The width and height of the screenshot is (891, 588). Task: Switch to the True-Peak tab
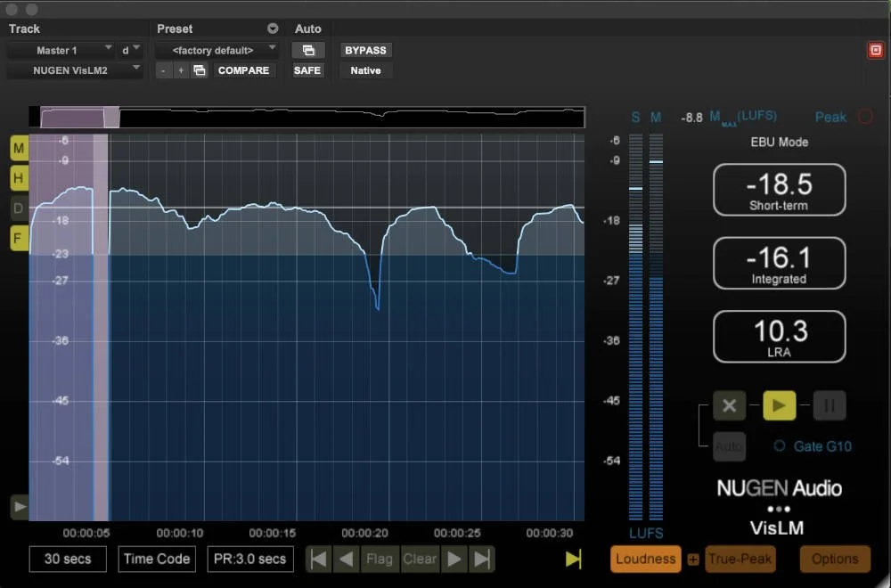tap(740, 559)
